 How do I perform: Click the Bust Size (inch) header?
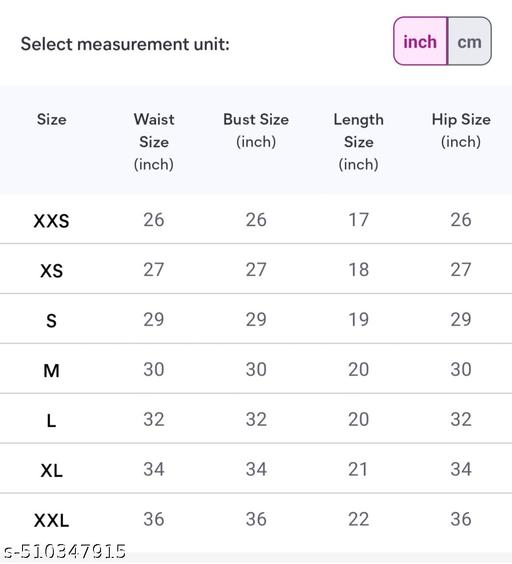coord(256,130)
